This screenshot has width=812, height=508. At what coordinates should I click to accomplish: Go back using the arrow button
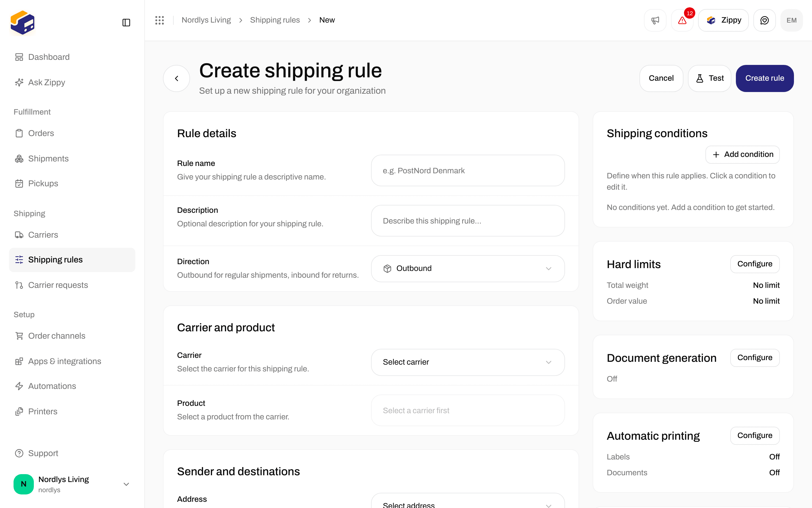coord(176,78)
